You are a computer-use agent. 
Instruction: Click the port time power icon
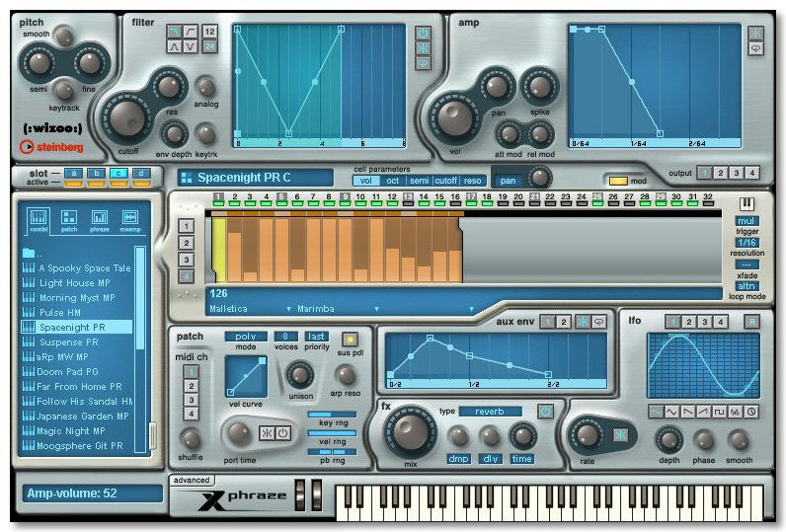281,432
